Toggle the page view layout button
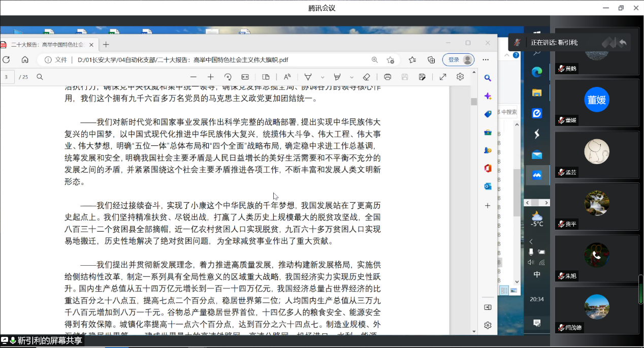The image size is (644, 348). click(266, 77)
